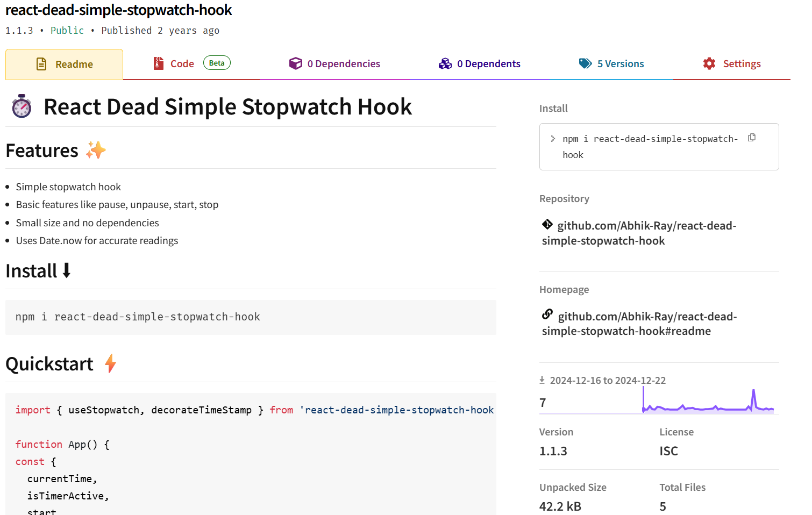Copy the npm install command via clipboard icon
Screen dimensions: 812x515
(x=751, y=138)
